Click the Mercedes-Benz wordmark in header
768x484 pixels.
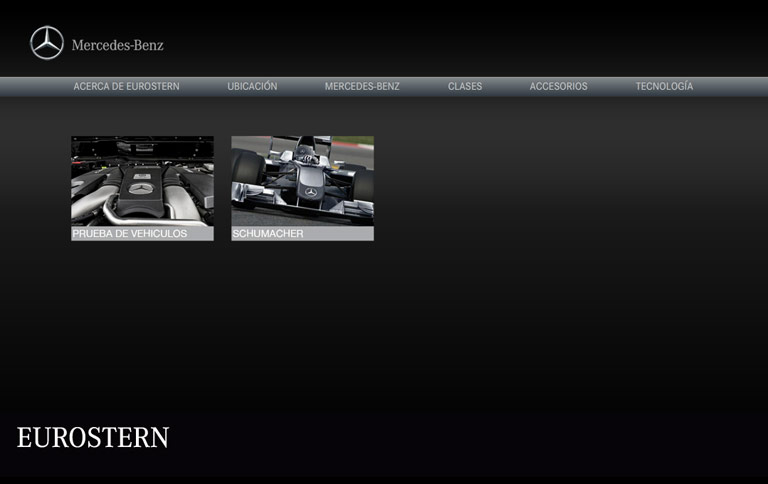(x=117, y=45)
